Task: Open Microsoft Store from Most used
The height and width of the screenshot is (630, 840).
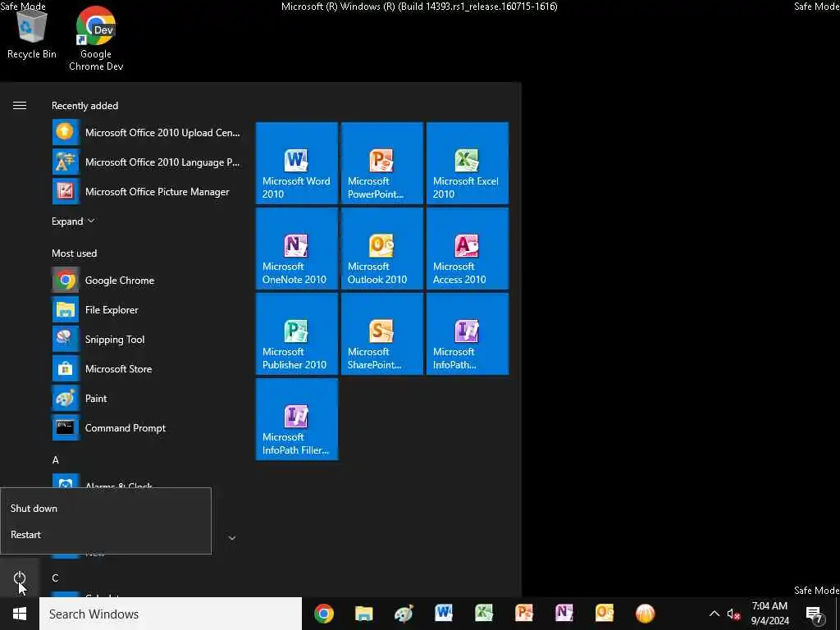Action: pos(147,368)
